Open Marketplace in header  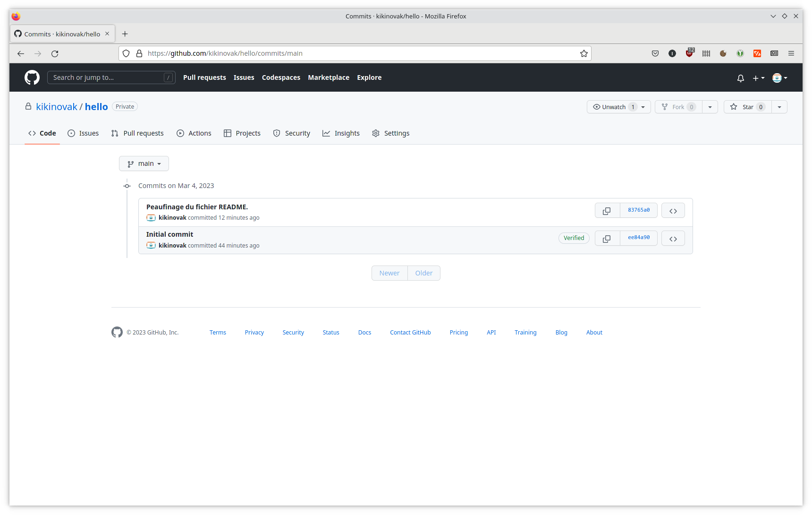coord(329,77)
